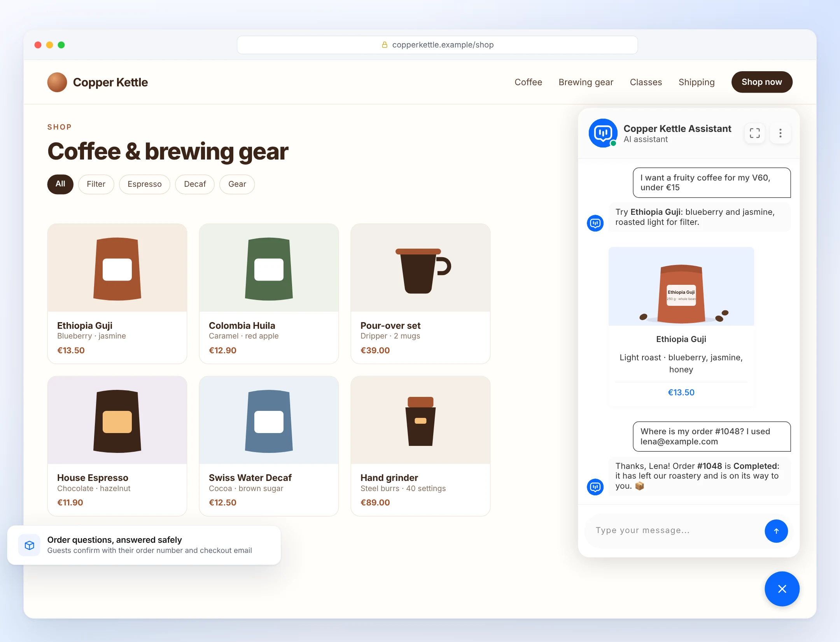This screenshot has height=642, width=840.
Task: Click the €13.50 price in chat card
Action: click(681, 393)
